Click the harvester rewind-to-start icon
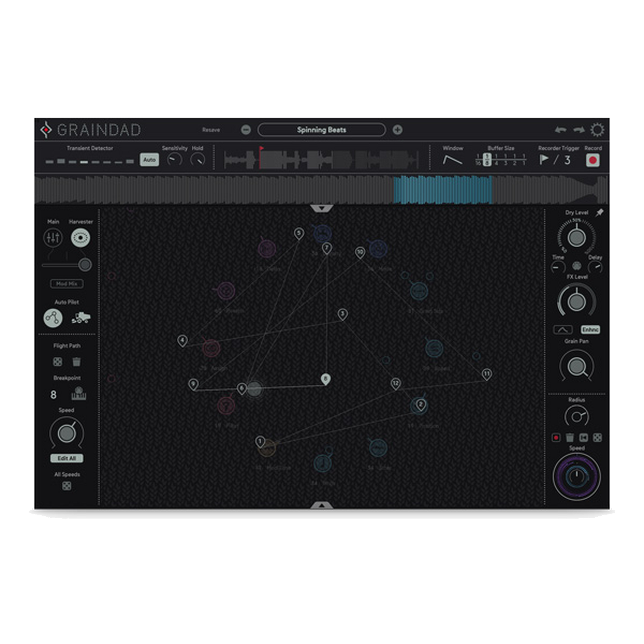Screen dimensions: 644x644 pos(583,437)
